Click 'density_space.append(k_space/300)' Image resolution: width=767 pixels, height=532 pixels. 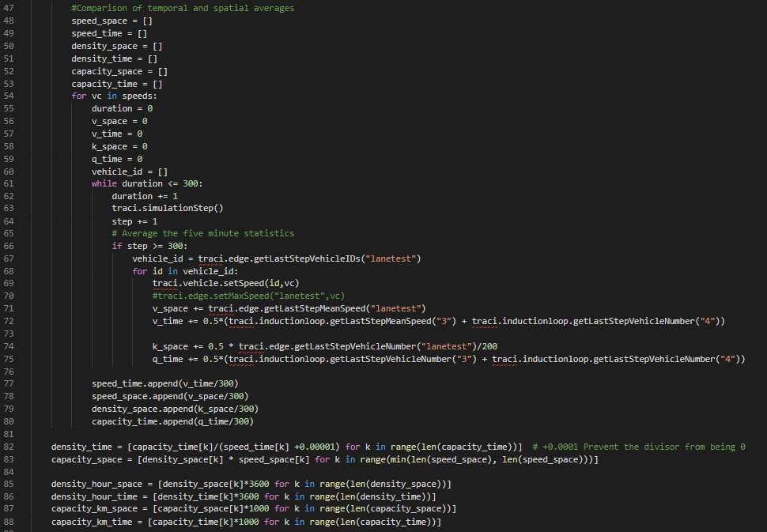point(175,409)
